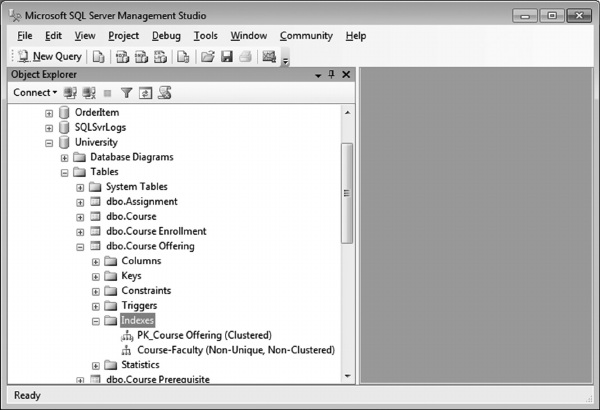Click the Object Explorer vertical scrollbar thumb
Screen dimensions: 600x410
pos(347,193)
